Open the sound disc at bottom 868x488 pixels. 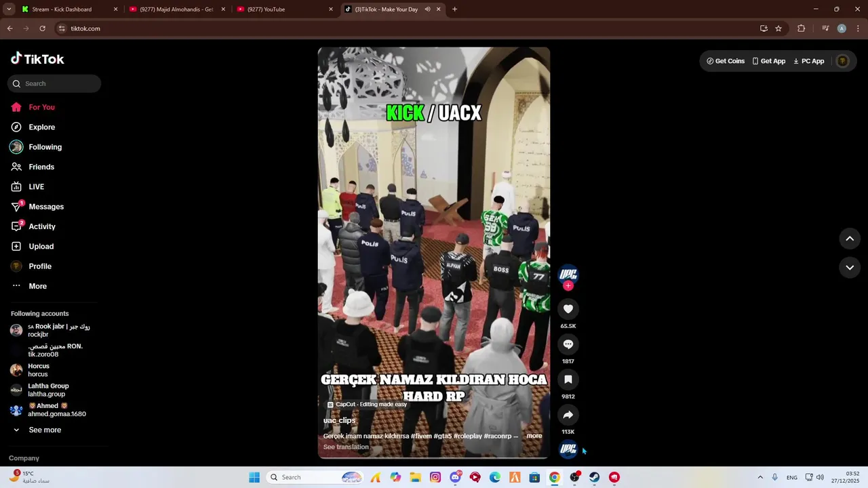click(568, 449)
